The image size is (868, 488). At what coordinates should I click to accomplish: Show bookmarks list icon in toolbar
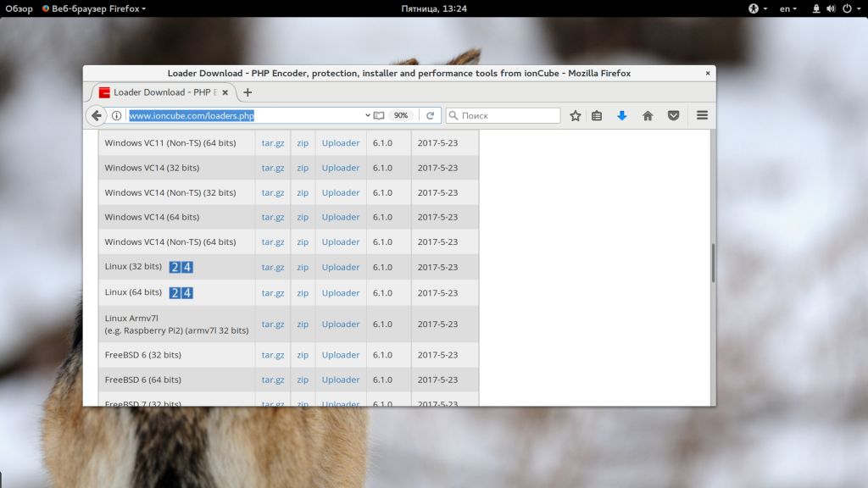597,115
